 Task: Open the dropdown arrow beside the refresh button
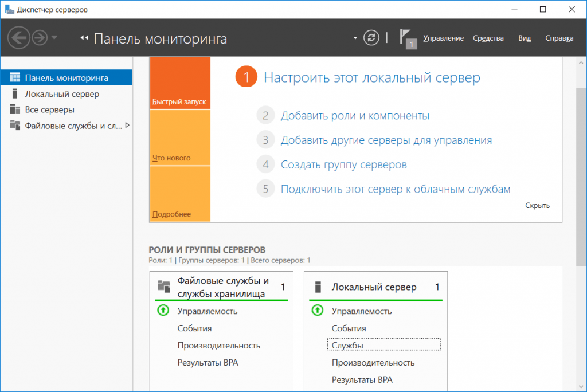point(355,38)
